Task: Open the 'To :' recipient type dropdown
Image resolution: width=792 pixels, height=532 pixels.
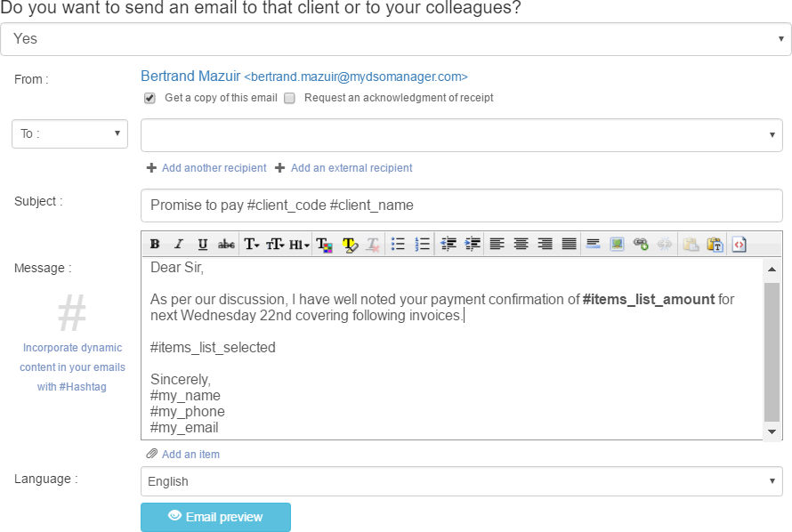Action: click(x=69, y=133)
